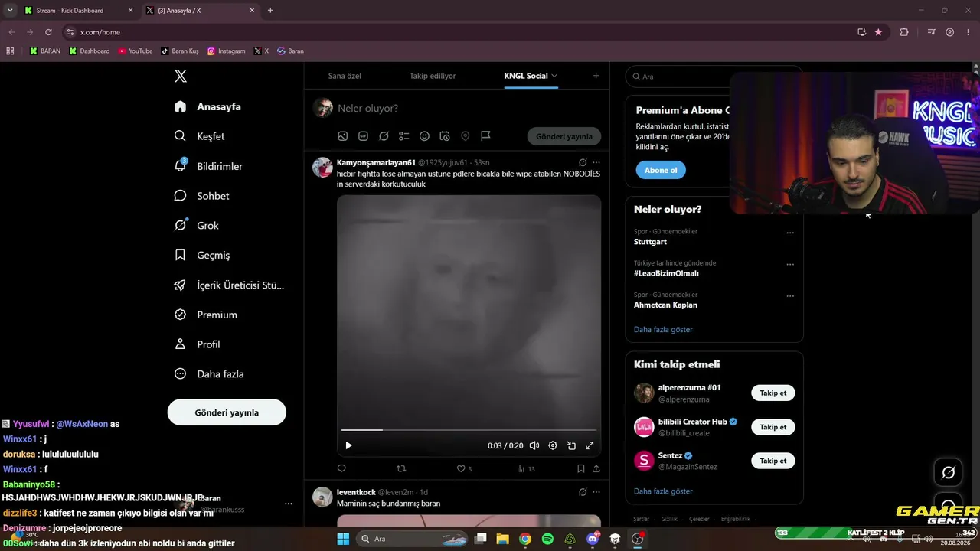Add new timeline tab with plus
The image size is (980, 551).
click(596, 76)
